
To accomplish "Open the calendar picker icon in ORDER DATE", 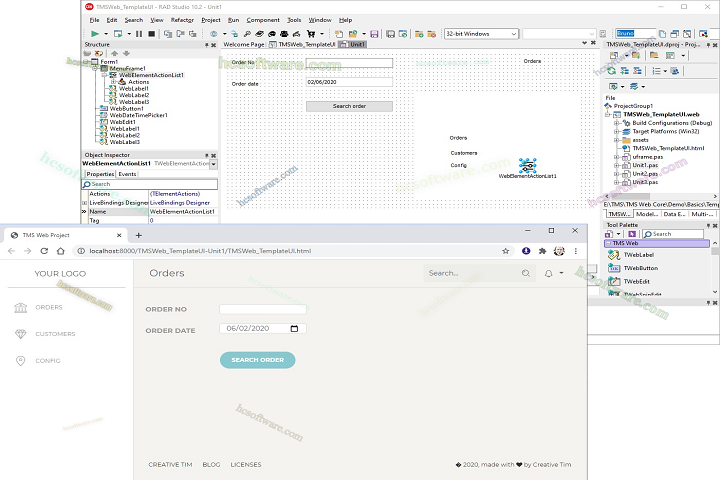I will coord(294,328).
